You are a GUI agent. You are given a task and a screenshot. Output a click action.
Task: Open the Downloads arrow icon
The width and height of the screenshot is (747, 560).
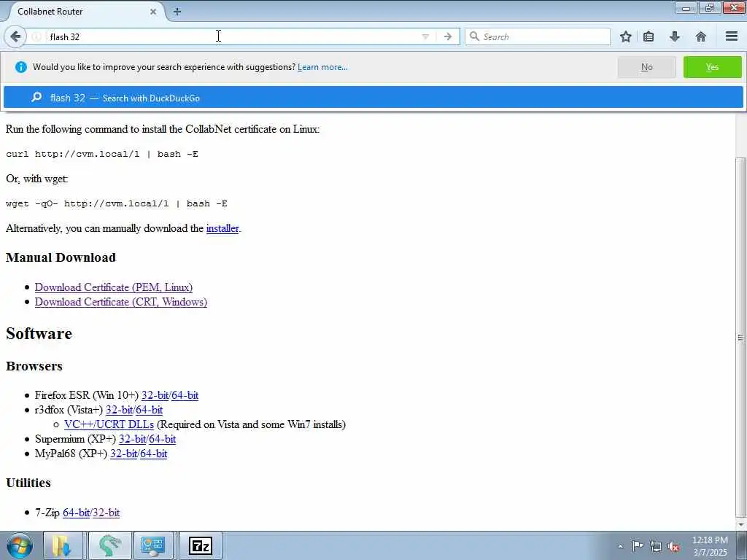[675, 36]
